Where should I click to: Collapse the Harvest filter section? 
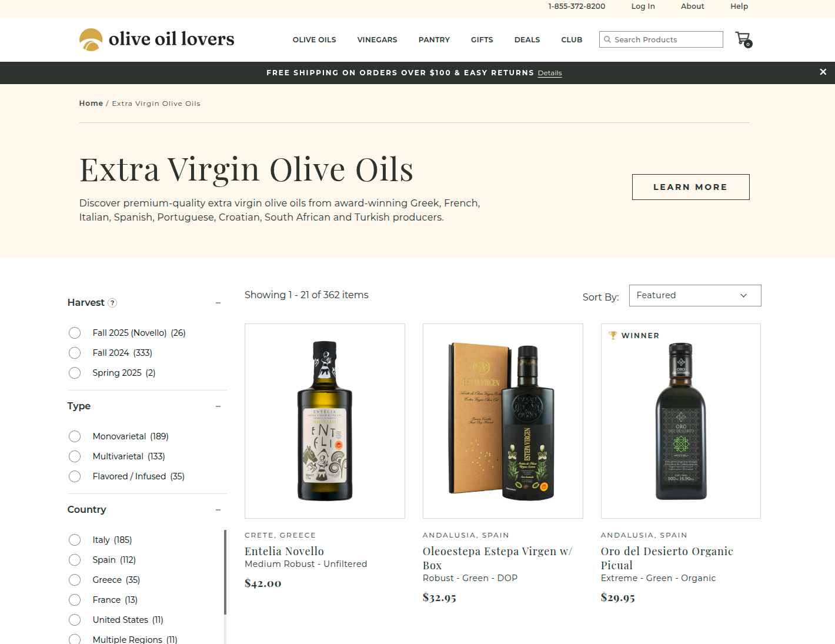point(218,303)
